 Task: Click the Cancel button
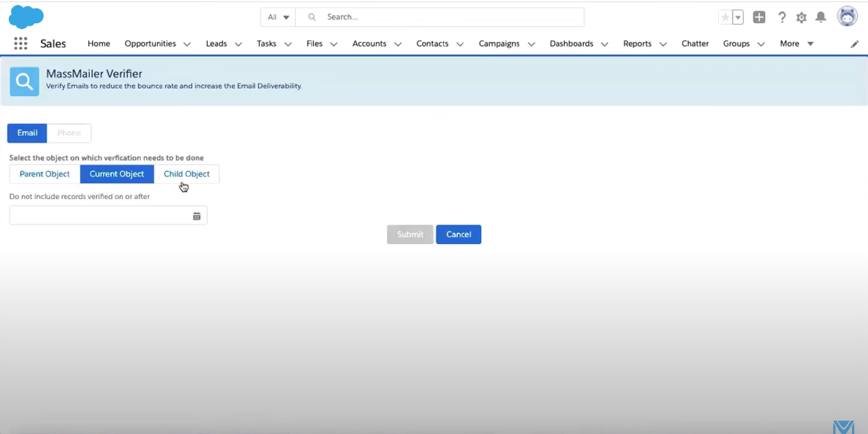click(458, 235)
